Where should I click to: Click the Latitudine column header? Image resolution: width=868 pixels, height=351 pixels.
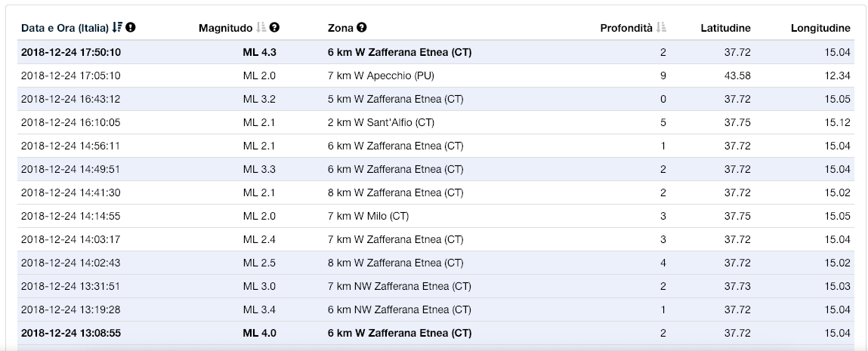point(725,28)
